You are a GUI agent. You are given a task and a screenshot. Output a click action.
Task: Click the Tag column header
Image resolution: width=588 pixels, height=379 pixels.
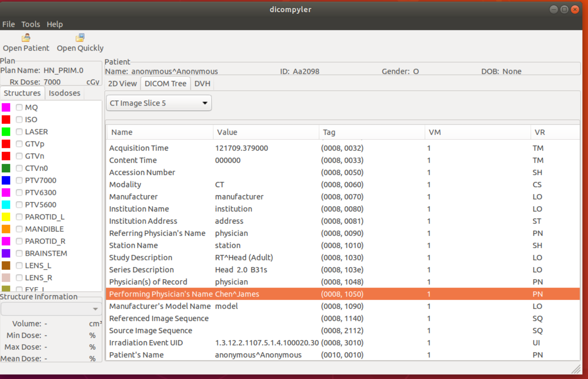372,132
